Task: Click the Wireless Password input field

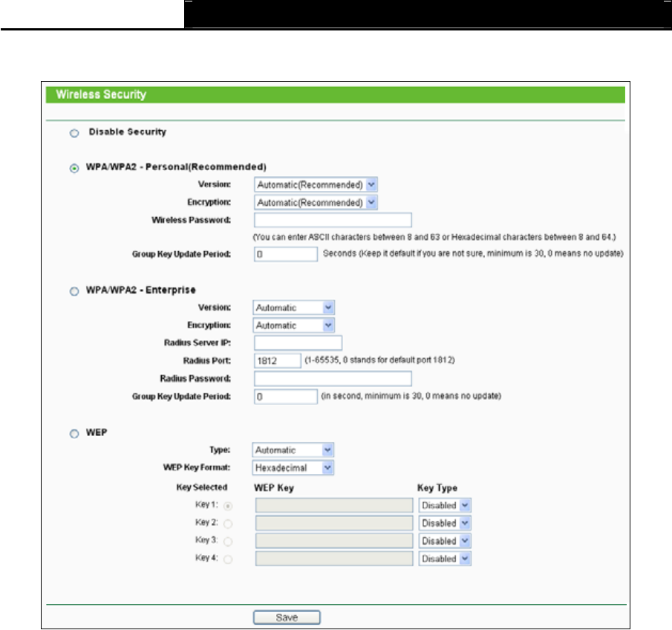Action: pyautogui.click(x=333, y=220)
